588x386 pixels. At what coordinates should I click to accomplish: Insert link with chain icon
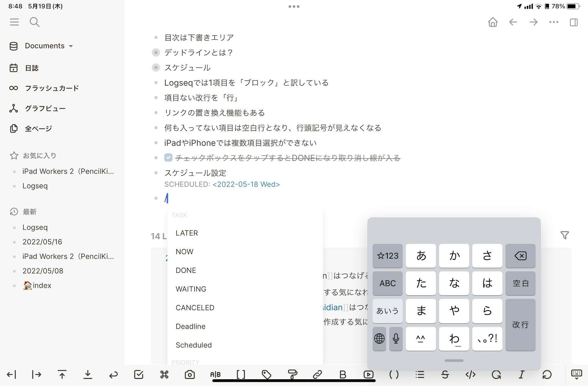(x=317, y=374)
